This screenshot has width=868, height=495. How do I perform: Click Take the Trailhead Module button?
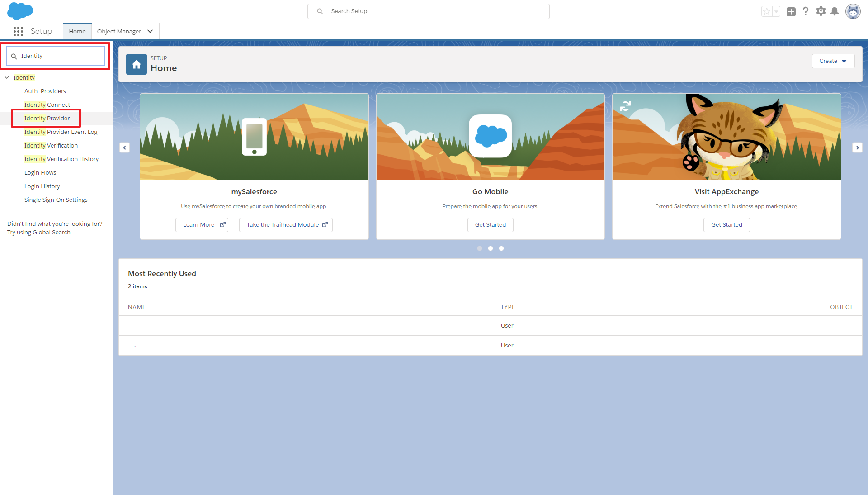(x=286, y=225)
